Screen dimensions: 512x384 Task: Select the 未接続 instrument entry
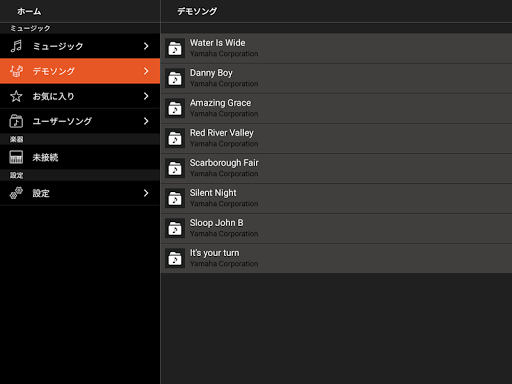coord(80,157)
